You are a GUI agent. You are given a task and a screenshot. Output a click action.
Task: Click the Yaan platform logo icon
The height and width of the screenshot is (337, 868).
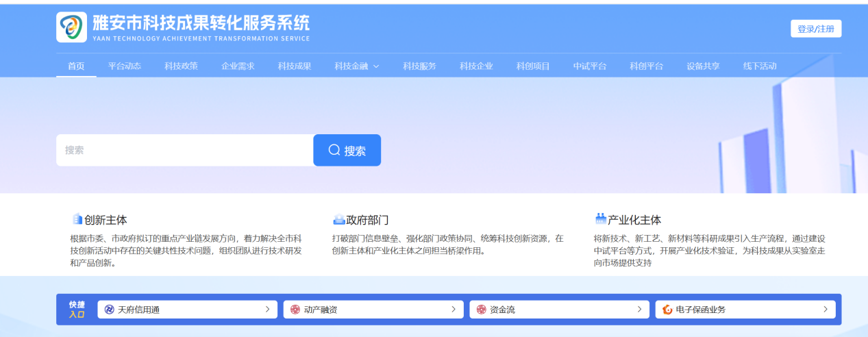click(71, 27)
